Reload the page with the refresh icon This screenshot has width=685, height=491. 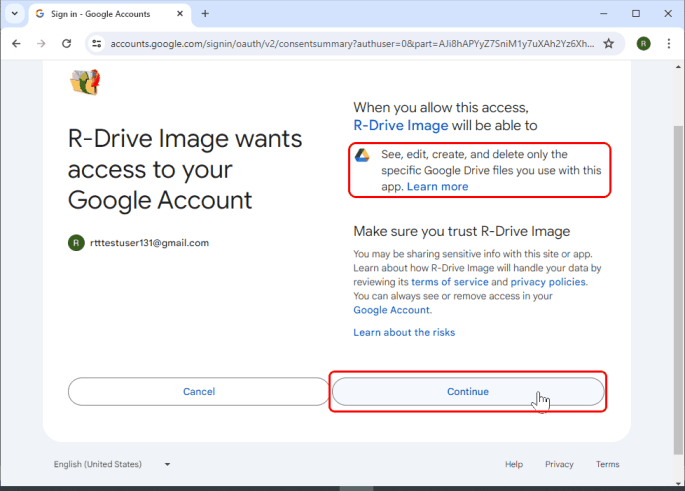(66, 44)
